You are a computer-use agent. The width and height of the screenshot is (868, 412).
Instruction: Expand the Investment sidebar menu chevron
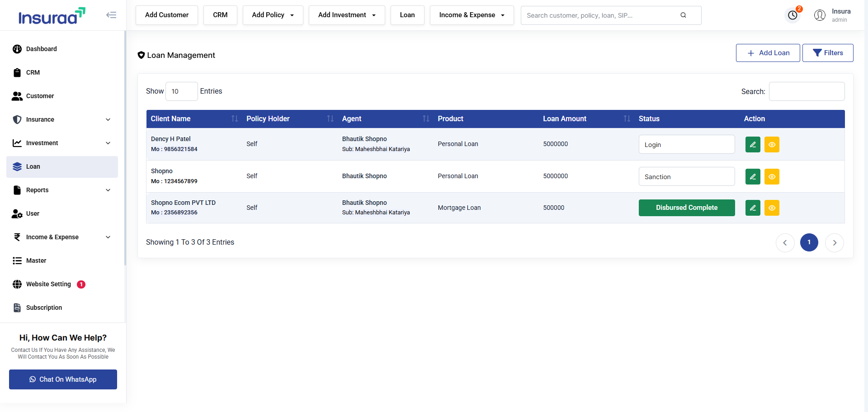coord(108,143)
